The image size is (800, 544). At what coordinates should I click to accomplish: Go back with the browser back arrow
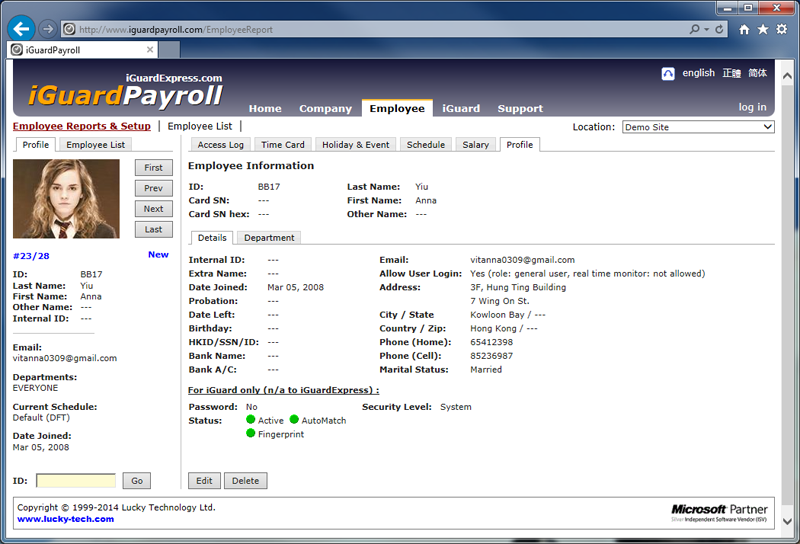(x=21, y=29)
